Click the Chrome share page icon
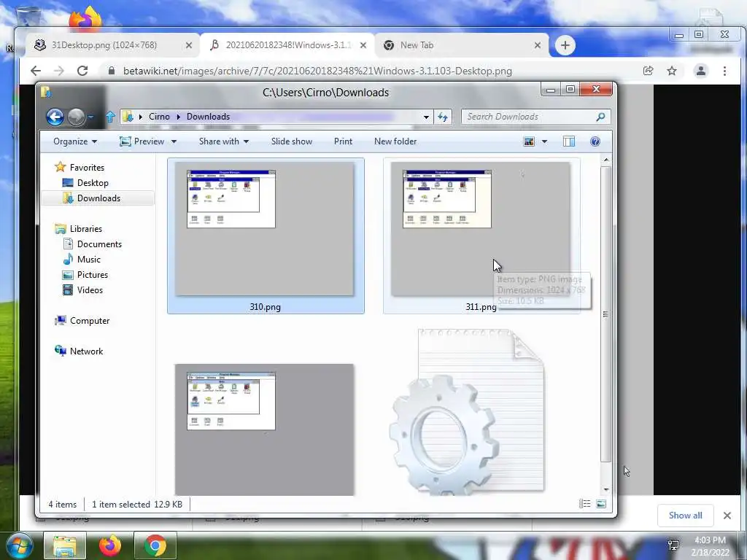This screenshot has height=560, width=747. tap(648, 71)
